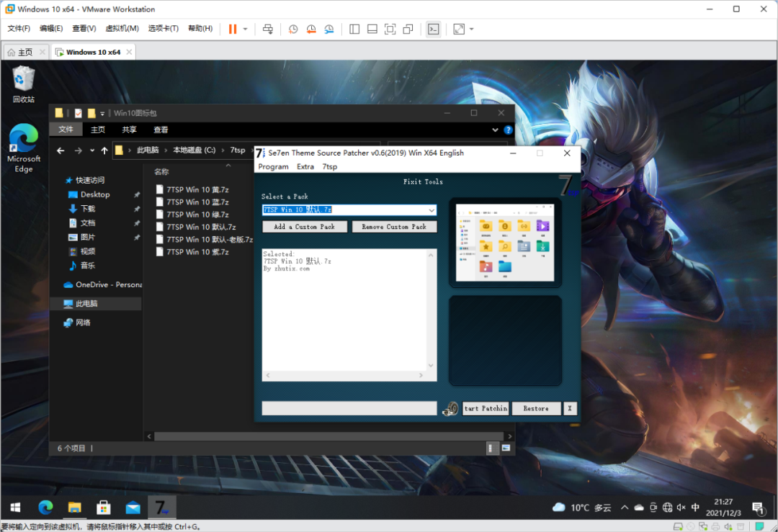Toggle the details view button in Explorer
The width and height of the screenshot is (778, 532).
click(x=491, y=448)
